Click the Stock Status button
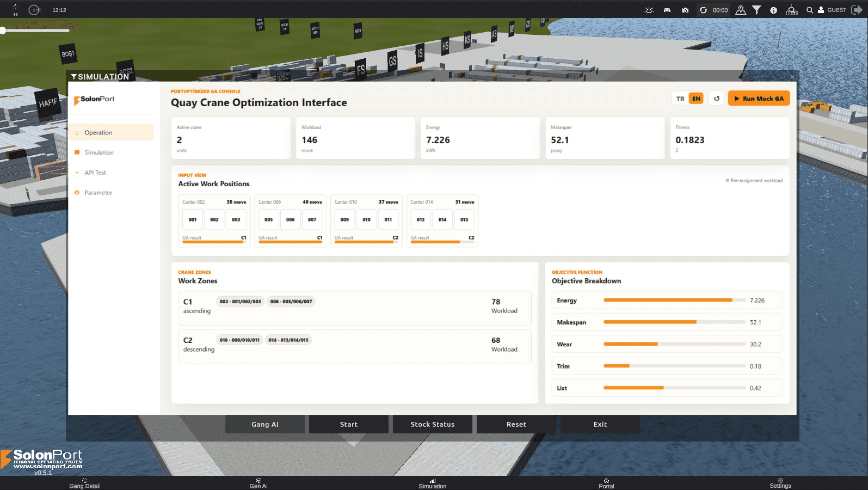 tap(433, 424)
